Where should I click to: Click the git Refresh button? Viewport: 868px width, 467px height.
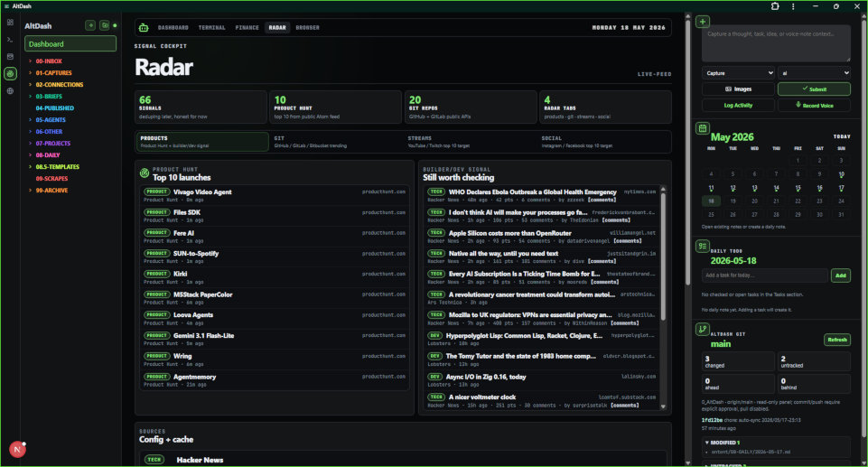[837, 340]
